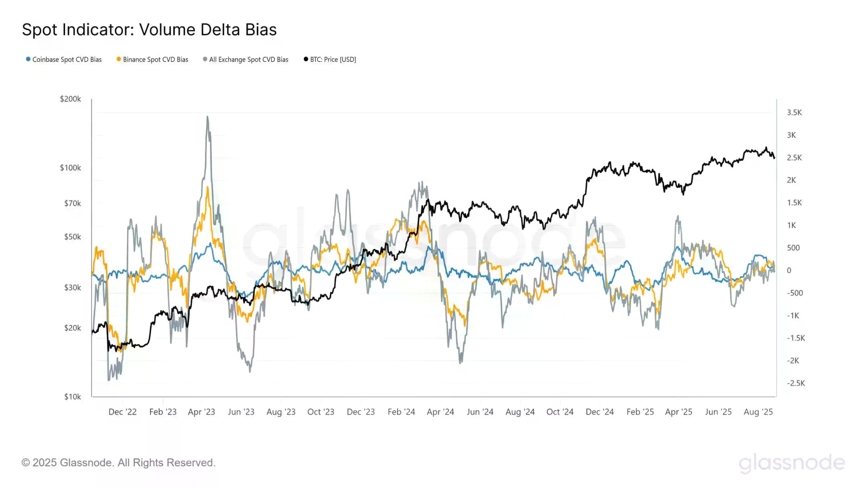The height and width of the screenshot is (488, 868).
Task: Click the -2.5K right axis label
Action: pos(796,383)
